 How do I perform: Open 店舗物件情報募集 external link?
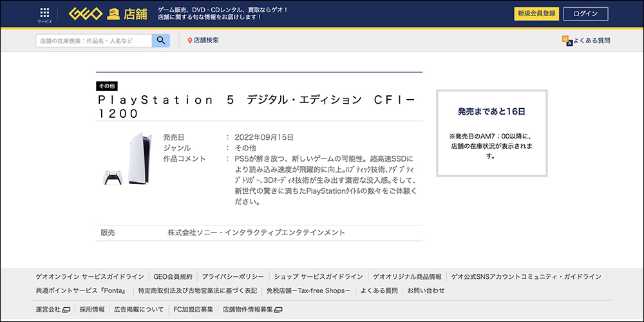252,309
